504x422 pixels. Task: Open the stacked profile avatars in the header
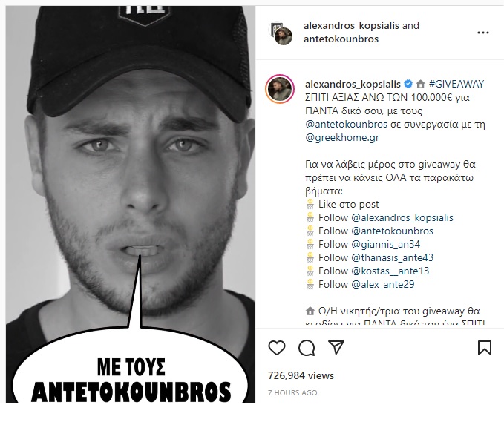(x=281, y=33)
